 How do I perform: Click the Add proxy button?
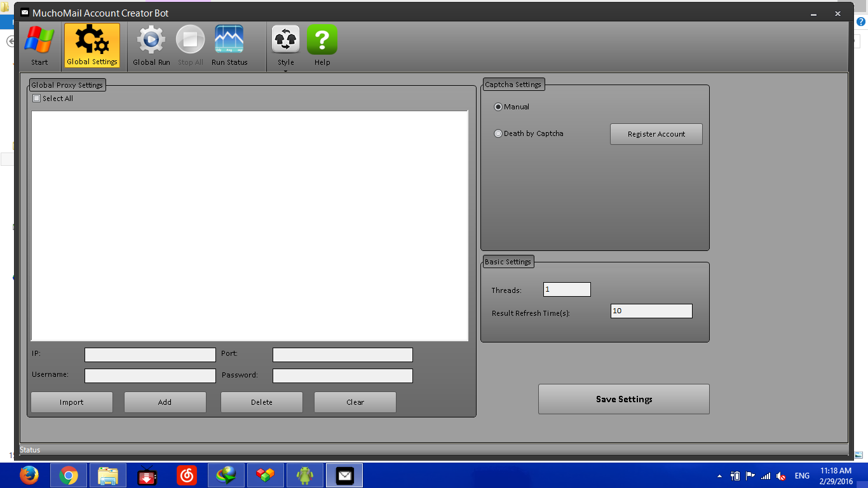click(165, 402)
